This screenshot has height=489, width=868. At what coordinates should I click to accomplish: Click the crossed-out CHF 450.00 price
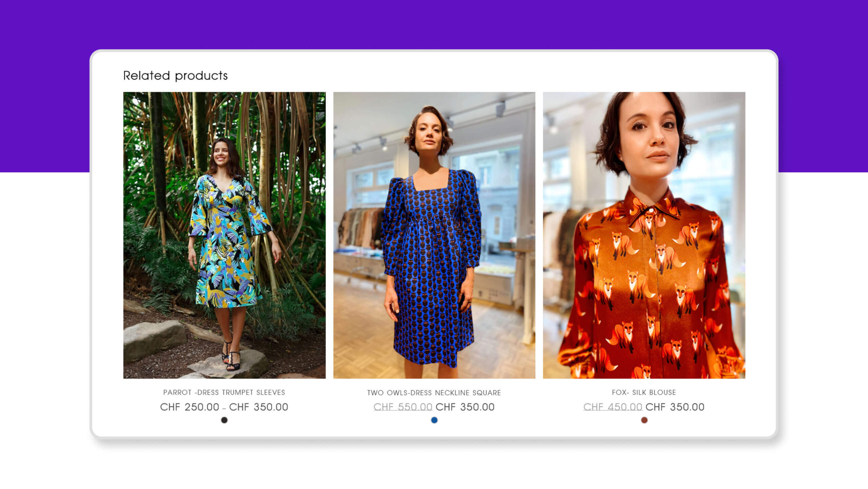tap(613, 407)
